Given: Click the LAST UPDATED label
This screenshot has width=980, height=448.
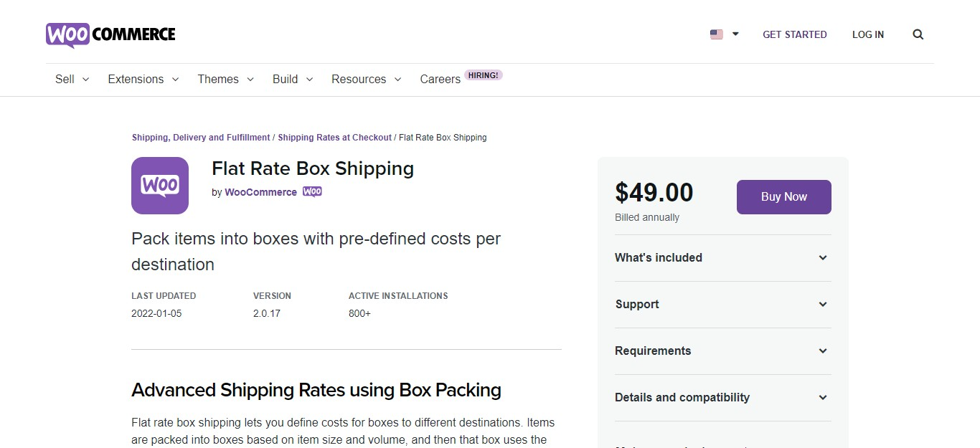Looking at the screenshot, I should pos(164,296).
